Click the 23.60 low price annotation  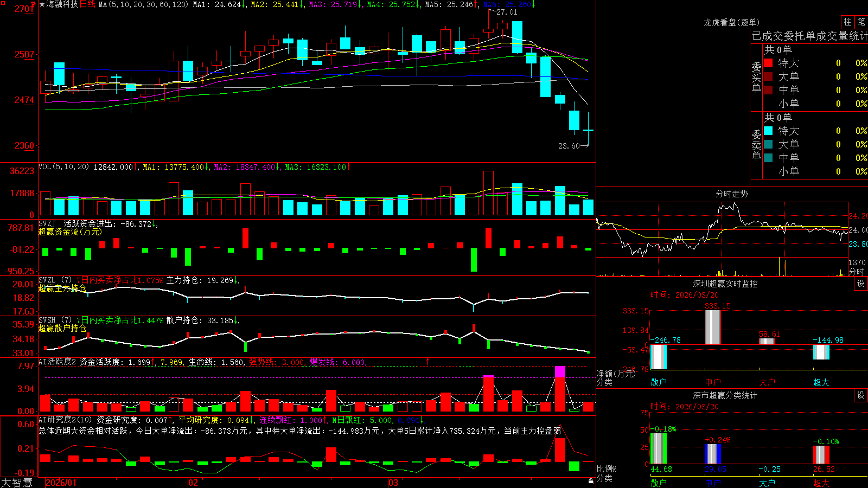(x=568, y=146)
